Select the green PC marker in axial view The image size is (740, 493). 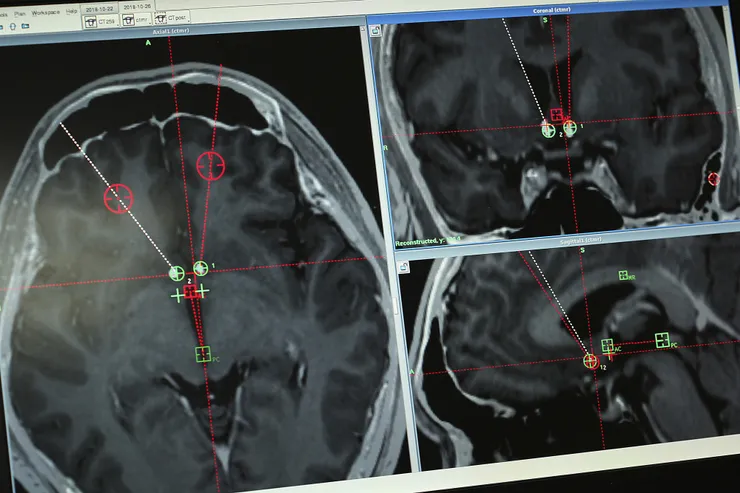point(203,354)
